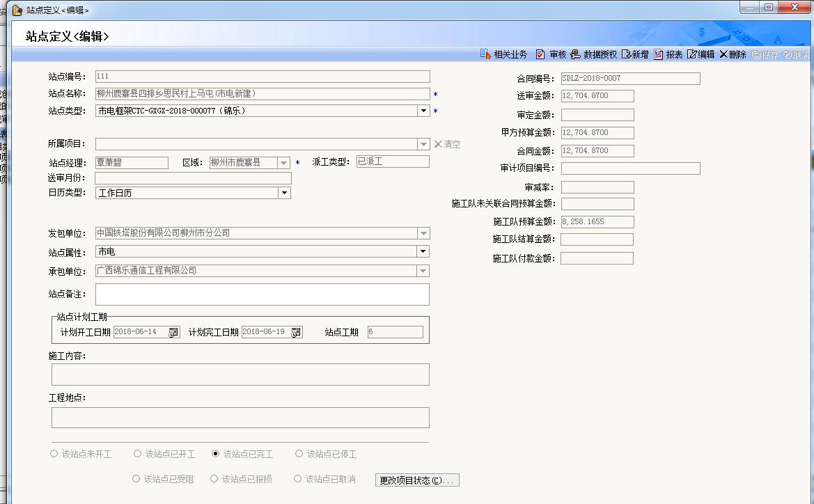Expand the 站点属性 dropdown
Image resolution: width=814 pixels, height=504 pixels.
click(423, 251)
